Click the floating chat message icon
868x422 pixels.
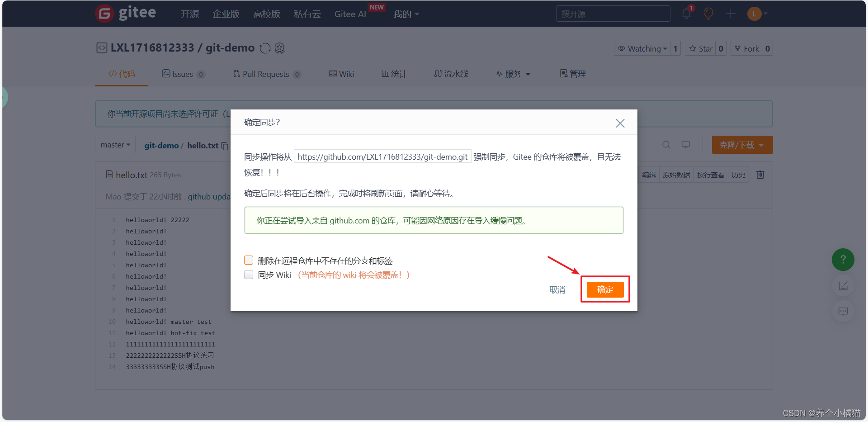[x=843, y=311]
